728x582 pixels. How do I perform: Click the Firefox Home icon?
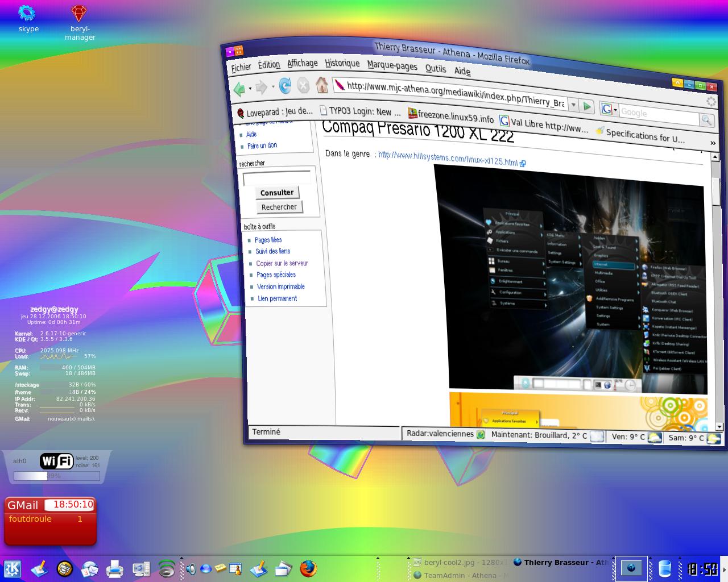pyautogui.click(x=322, y=85)
